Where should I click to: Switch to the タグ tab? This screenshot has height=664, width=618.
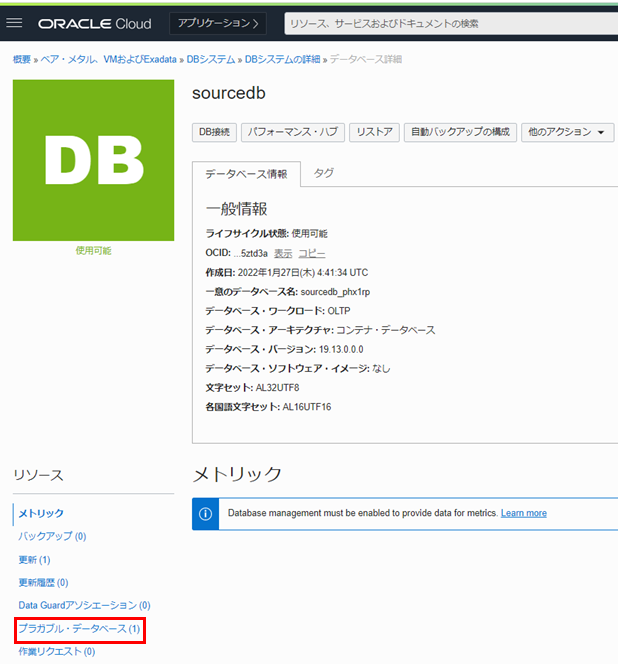point(324,173)
